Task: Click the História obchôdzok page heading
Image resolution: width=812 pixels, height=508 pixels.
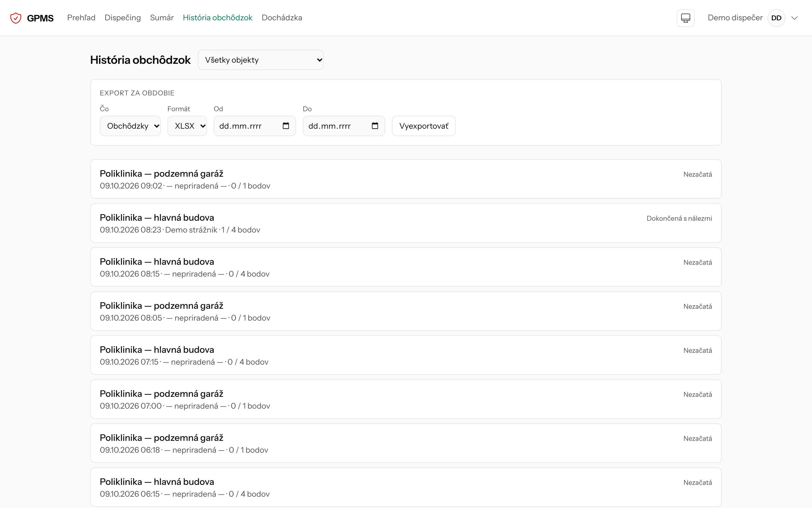Action: click(140, 60)
